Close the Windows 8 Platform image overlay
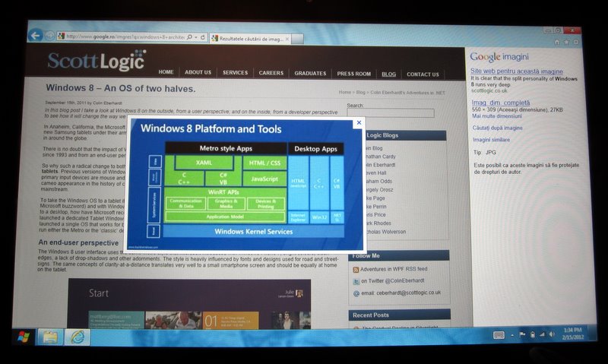Viewport: 608px width, 364px height. point(359,123)
